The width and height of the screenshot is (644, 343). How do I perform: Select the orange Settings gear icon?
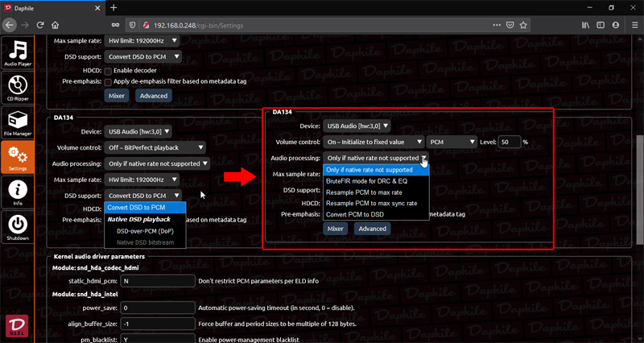pos(17,157)
